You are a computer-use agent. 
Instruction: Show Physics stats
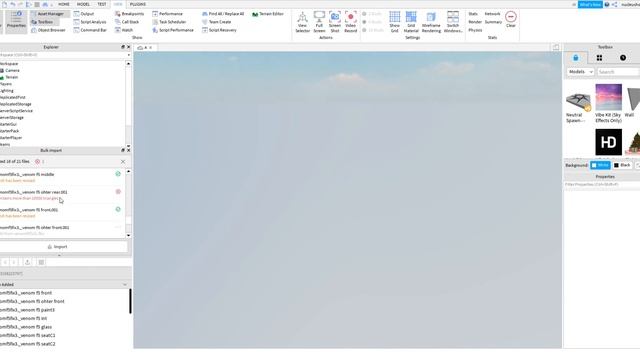(x=475, y=30)
